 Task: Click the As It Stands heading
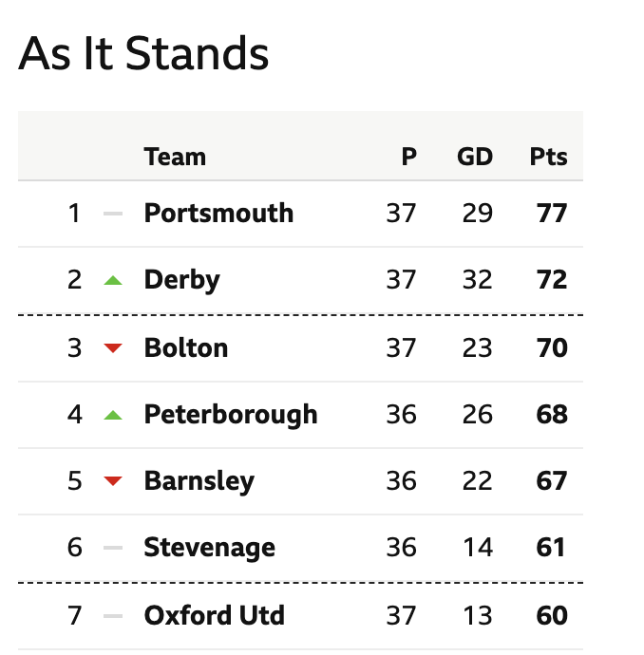point(143,53)
